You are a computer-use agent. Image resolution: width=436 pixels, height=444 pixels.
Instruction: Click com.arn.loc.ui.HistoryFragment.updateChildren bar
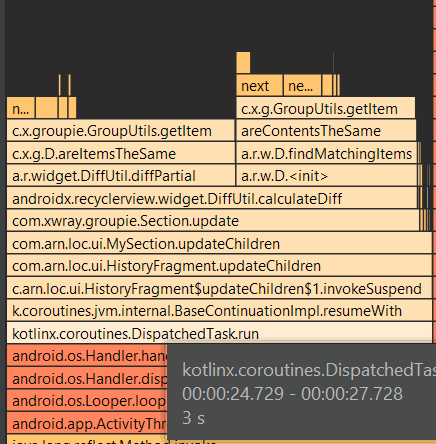point(219,266)
